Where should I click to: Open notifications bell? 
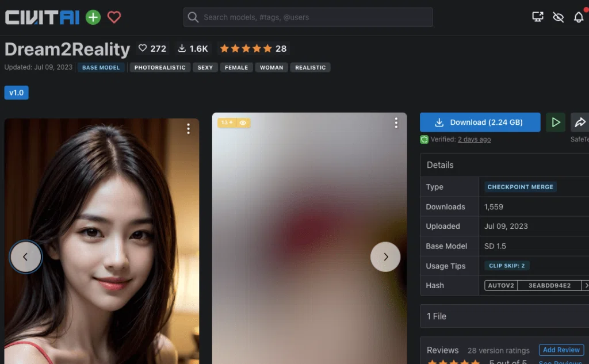point(579,17)
